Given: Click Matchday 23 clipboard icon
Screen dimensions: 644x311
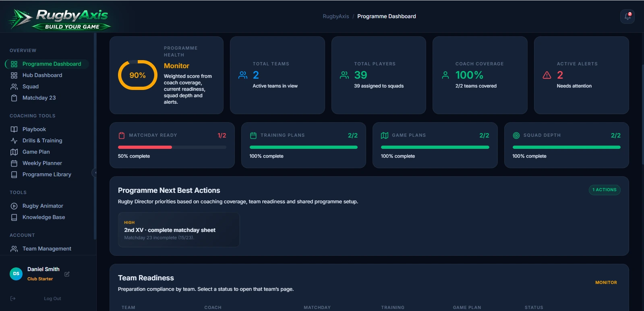Looking at the screenshot, I should coord(14,98).
